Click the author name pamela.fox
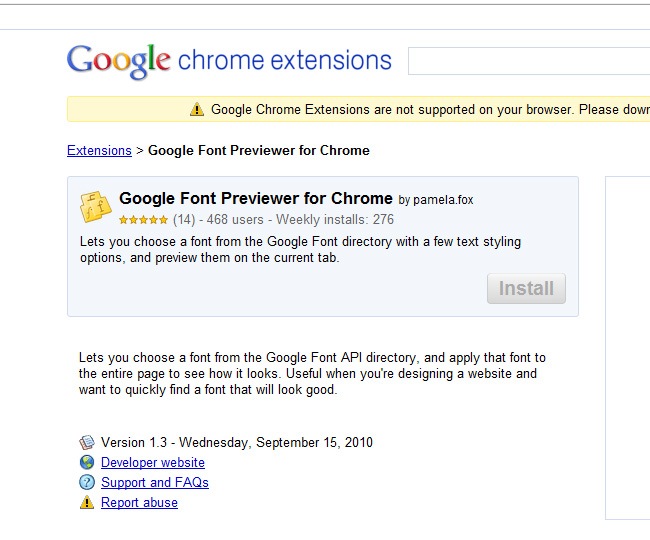The width and height of the screenshot is (650, 540). click(x=443, y=200)
